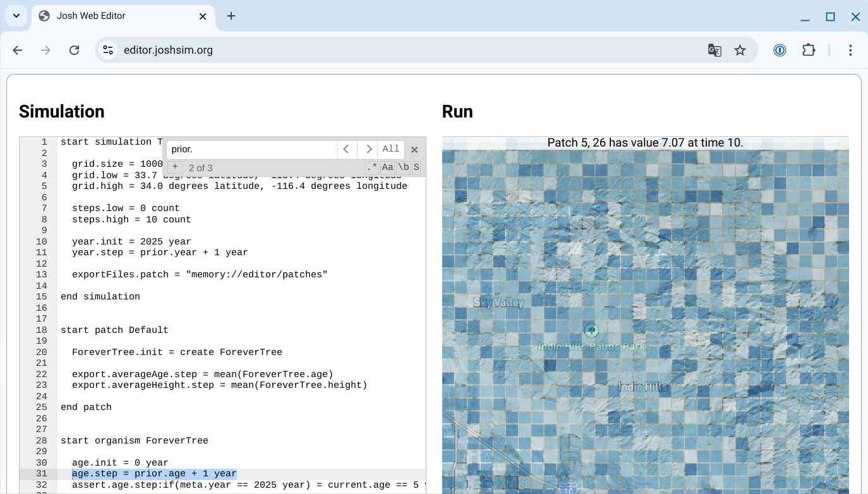Select the previous search match arrow
The width and height of the screenshot is (868, 494).
346,149
